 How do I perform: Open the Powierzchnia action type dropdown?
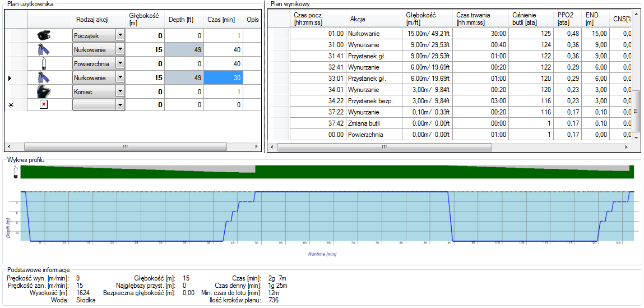120,64
